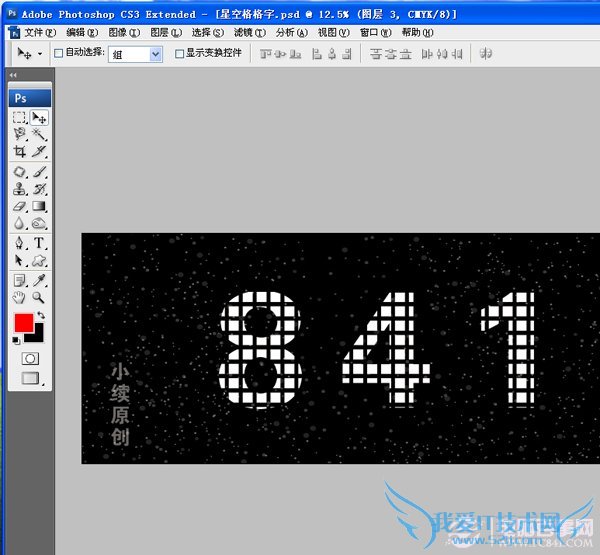Toggle Quick Mask mode
This screenshot has width=600, height=555.
30,359
